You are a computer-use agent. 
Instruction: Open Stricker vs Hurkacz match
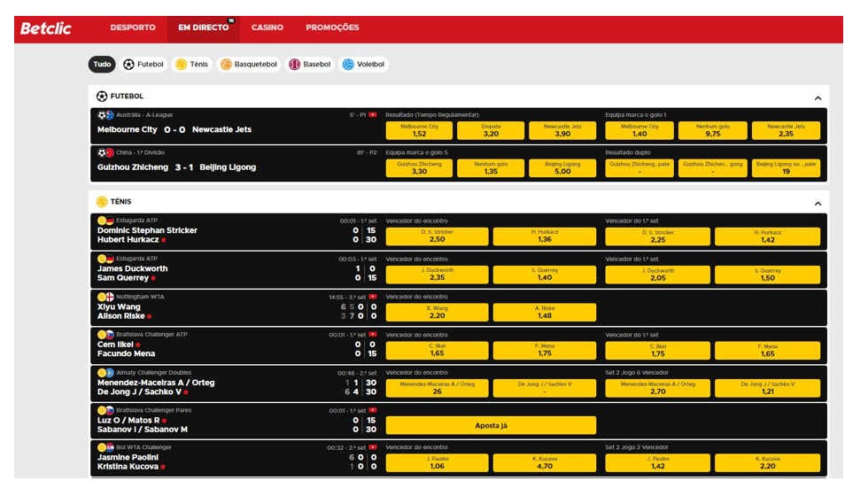point(147,236)
